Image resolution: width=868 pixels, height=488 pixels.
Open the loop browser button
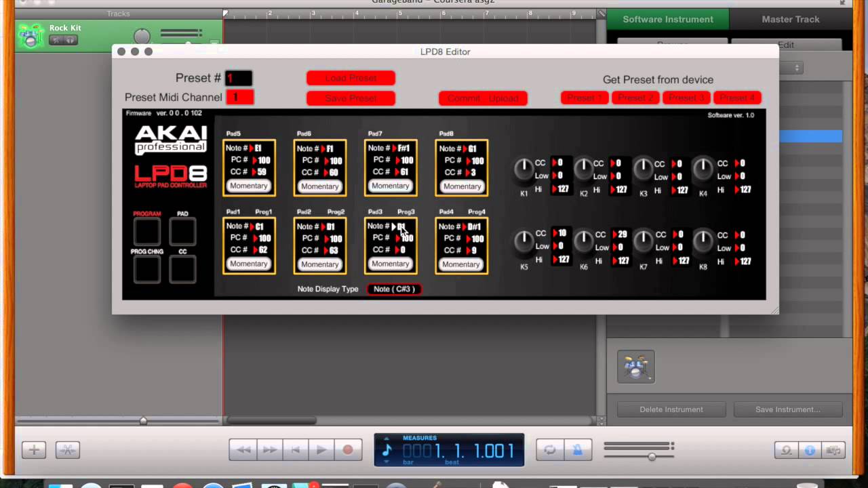pyautogui.click(x=787, y=449)
